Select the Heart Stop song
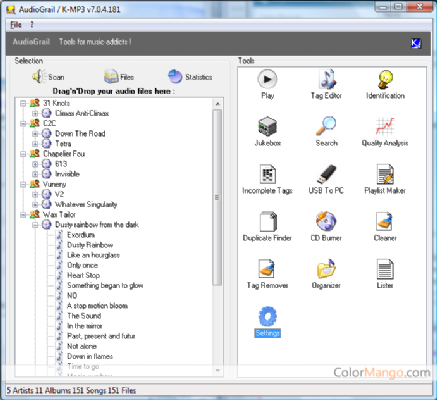The width and height of the screenshot is (437, 400). point(84,275)
